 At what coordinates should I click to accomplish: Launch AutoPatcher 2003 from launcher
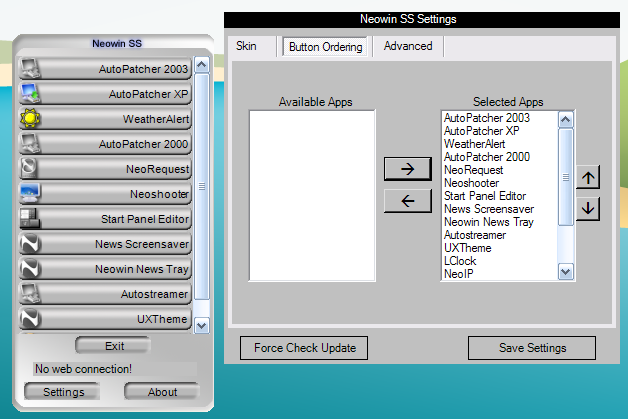105,68
